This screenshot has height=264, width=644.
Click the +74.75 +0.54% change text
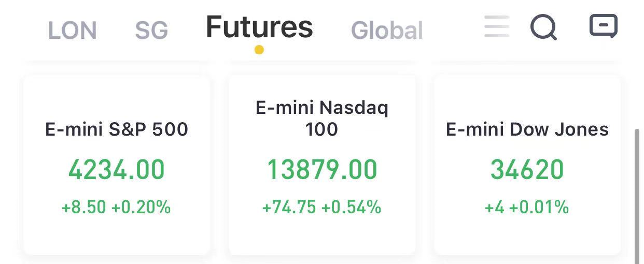(x=322, y=208)
